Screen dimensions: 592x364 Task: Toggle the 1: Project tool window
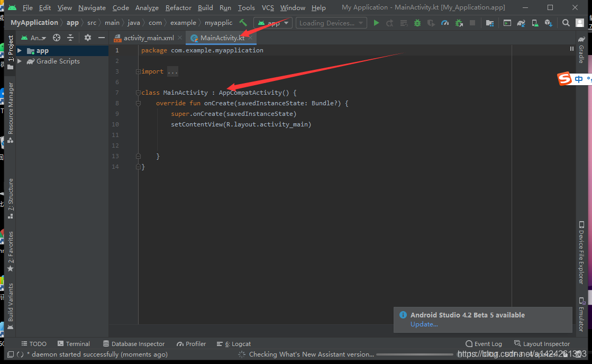click(x=11, y=52)
